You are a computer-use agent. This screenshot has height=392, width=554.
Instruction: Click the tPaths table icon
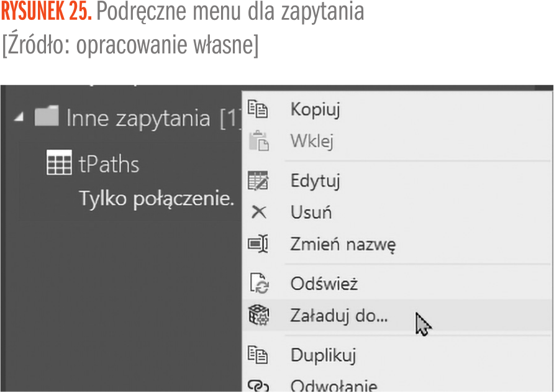click(x=59, y=164)
